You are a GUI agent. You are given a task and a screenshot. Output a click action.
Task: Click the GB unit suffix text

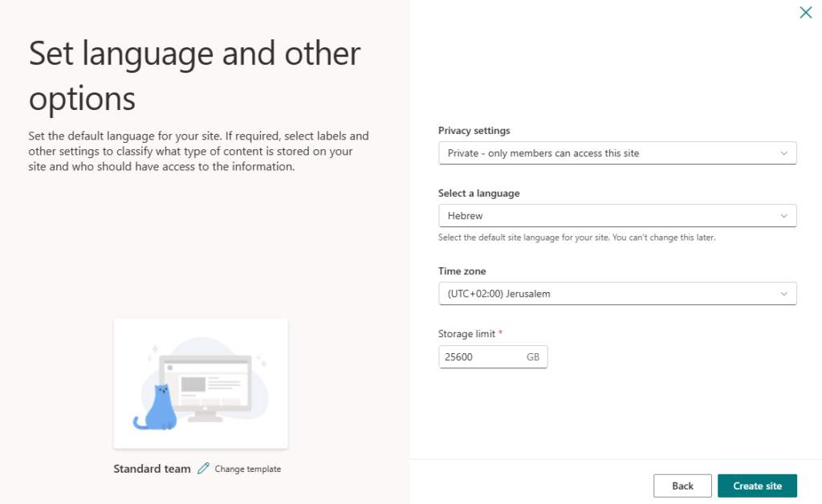coord(533,357)
